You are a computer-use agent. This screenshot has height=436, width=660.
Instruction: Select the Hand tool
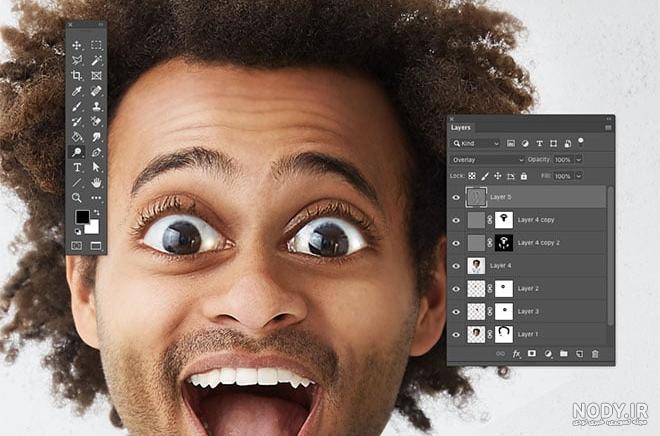(x=96, y=182)
